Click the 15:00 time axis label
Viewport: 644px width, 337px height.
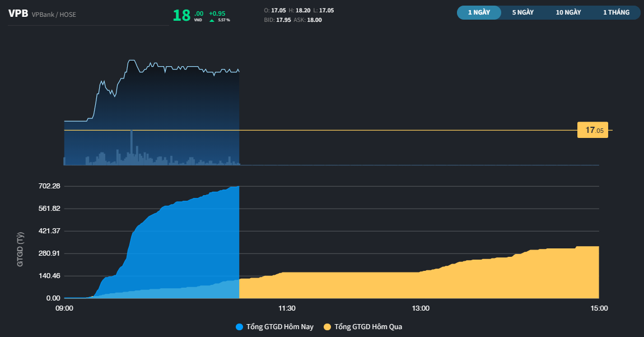(x=599, y=308)
